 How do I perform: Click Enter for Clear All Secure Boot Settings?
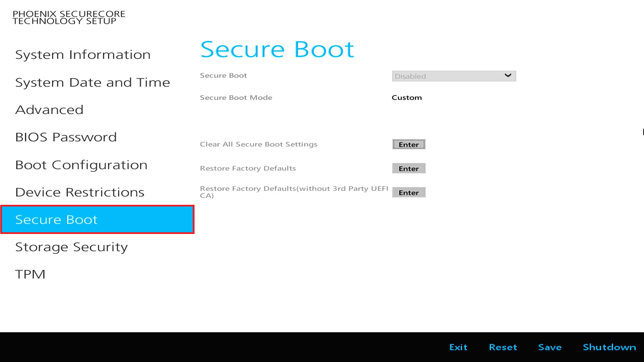(409, 144)
